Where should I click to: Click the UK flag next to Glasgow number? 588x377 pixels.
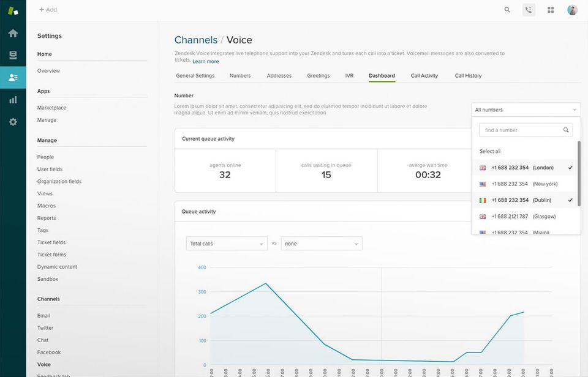[483, 217]
